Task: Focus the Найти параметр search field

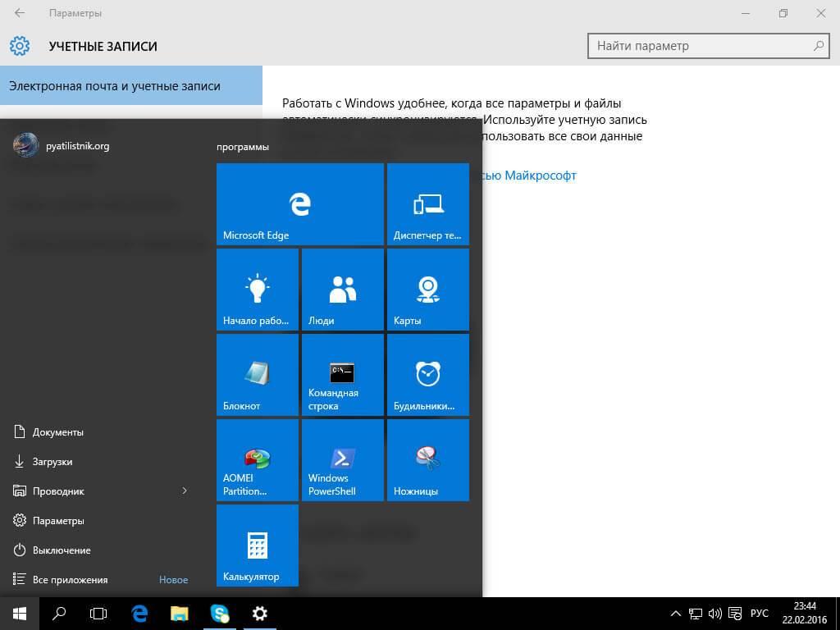Action: (708, 46)
